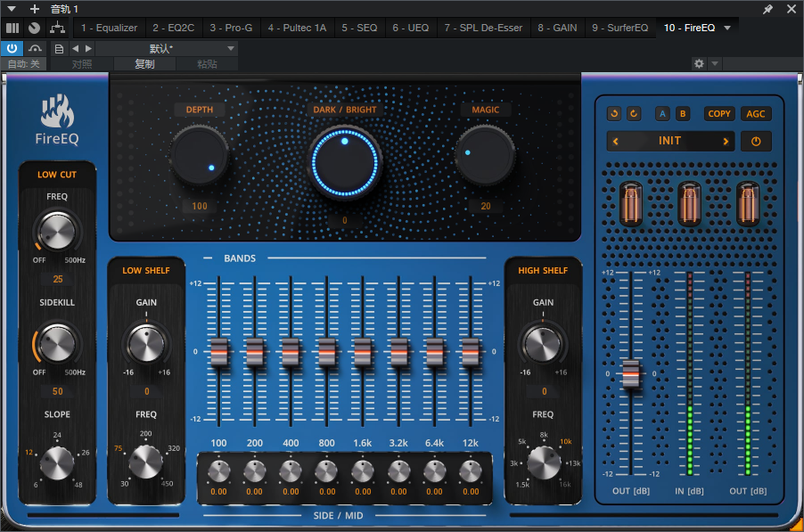Switch to the 9 - SurferEQ tab
Screen dimensions: 804x532
pos(619,28)
